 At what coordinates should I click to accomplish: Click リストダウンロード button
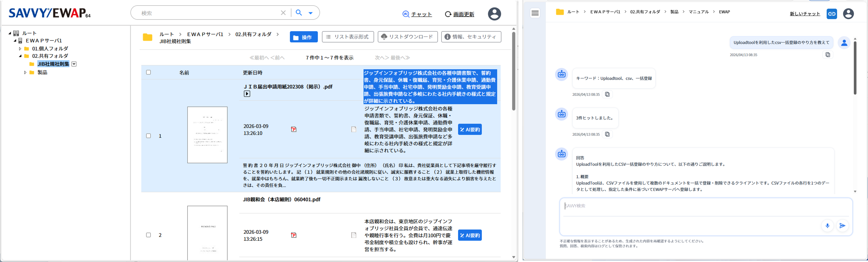408,37
